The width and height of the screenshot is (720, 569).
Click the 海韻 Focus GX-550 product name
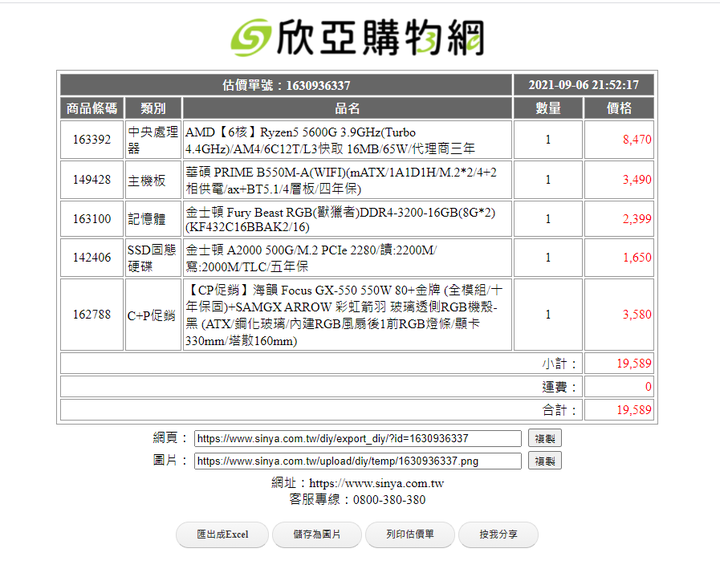pyautogui.click(x=344, y=315)
